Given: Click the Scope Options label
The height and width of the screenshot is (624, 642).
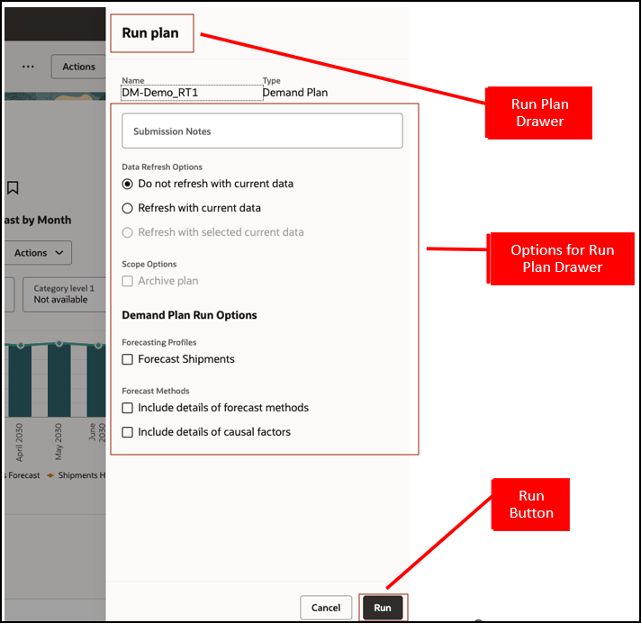Looking at the screenshot, I should [x=149, y=264].
